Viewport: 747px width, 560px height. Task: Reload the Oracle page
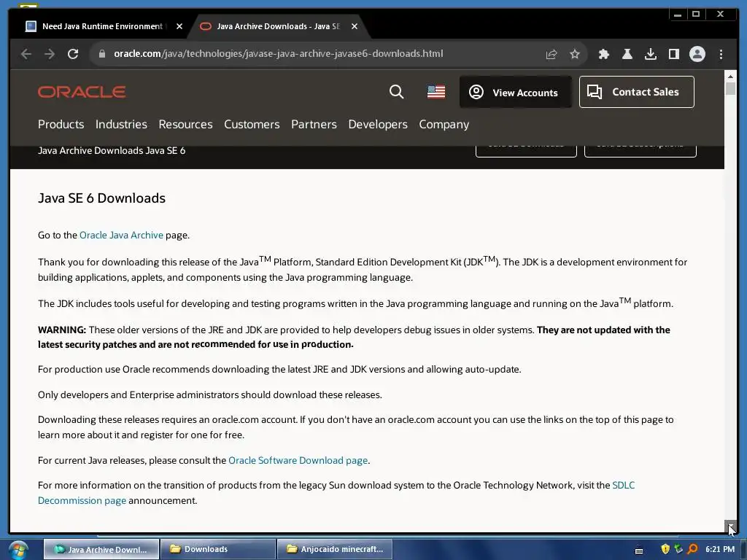pyautogui.click(x=73, y=54)
